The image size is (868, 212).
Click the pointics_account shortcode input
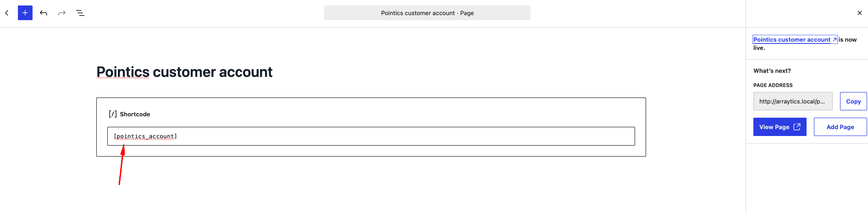(x=371, y=136)
